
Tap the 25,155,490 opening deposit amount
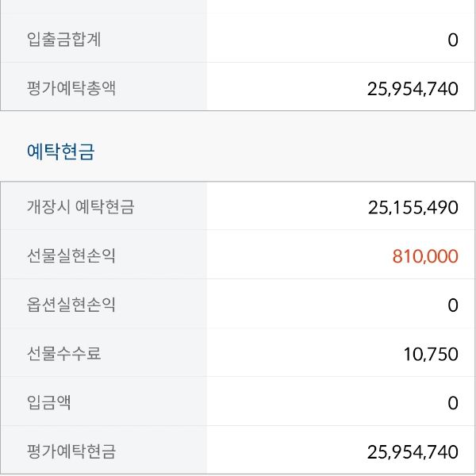[x=413, y=208]
